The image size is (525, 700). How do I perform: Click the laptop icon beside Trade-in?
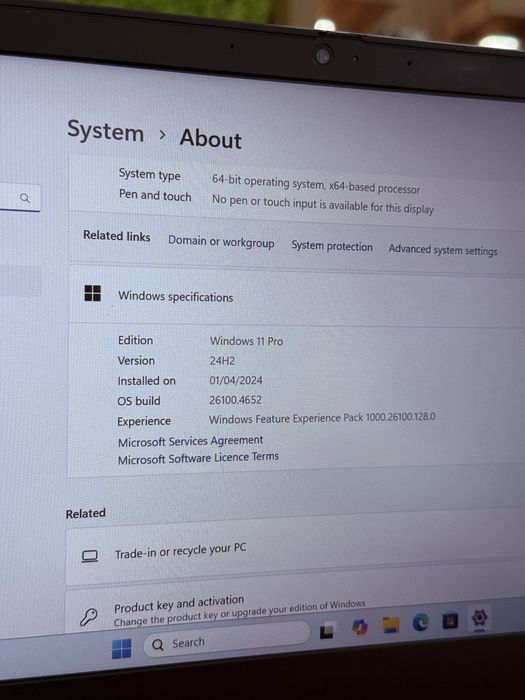point(89,556)
